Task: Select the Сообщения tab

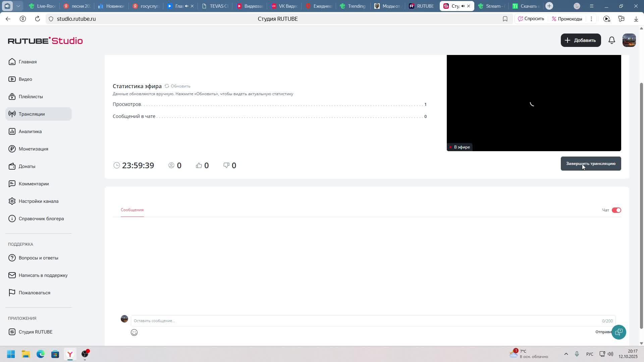Action: (132, 210)
